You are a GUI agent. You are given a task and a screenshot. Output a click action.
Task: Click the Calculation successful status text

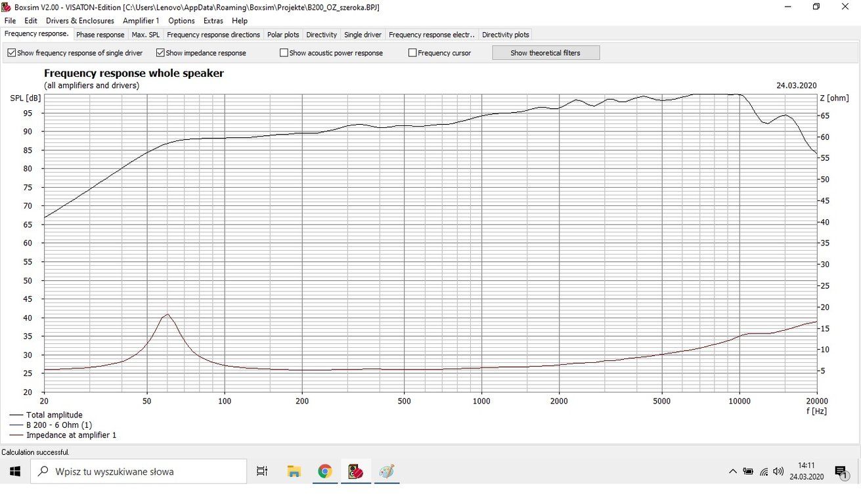coord(35,452)
